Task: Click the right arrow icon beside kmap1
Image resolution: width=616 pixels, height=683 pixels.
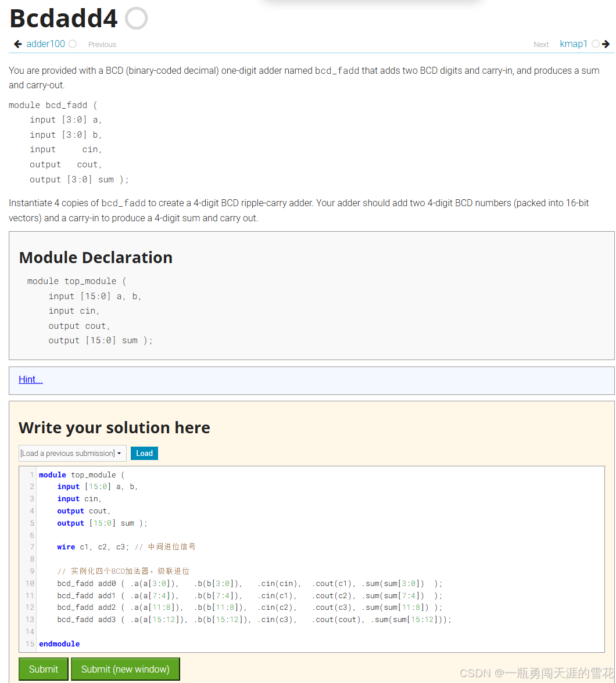Action: (x=606, y=44)
